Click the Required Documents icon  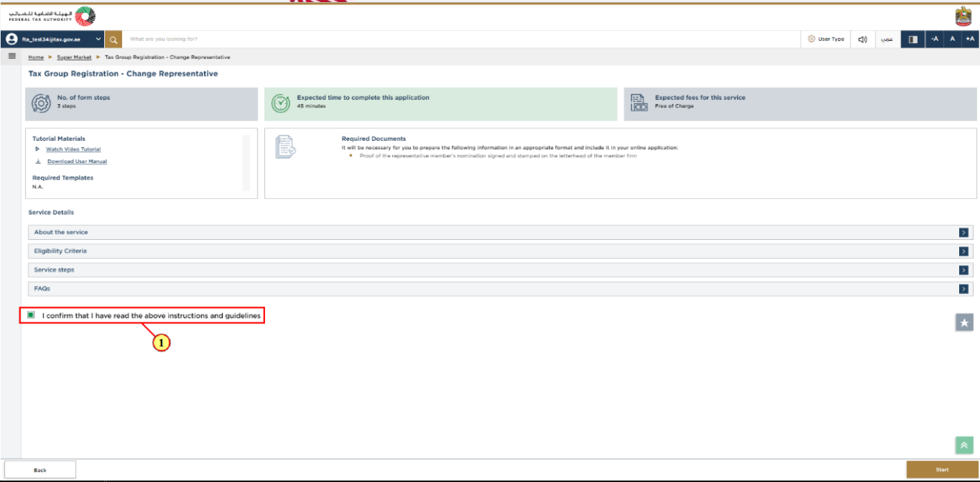pos(285,147)
